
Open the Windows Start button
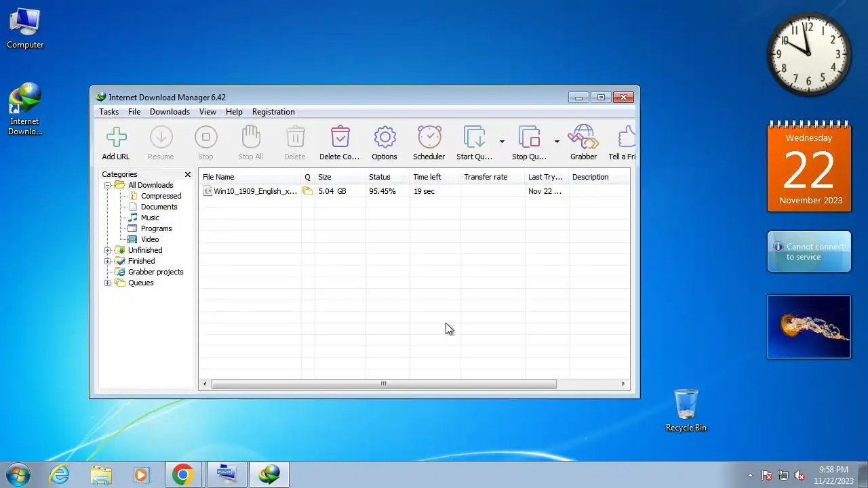tap(18, 474)
